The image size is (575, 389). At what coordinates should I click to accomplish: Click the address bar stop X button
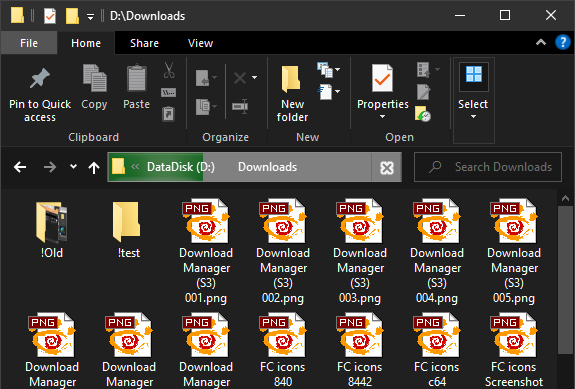tap(387, 168)
